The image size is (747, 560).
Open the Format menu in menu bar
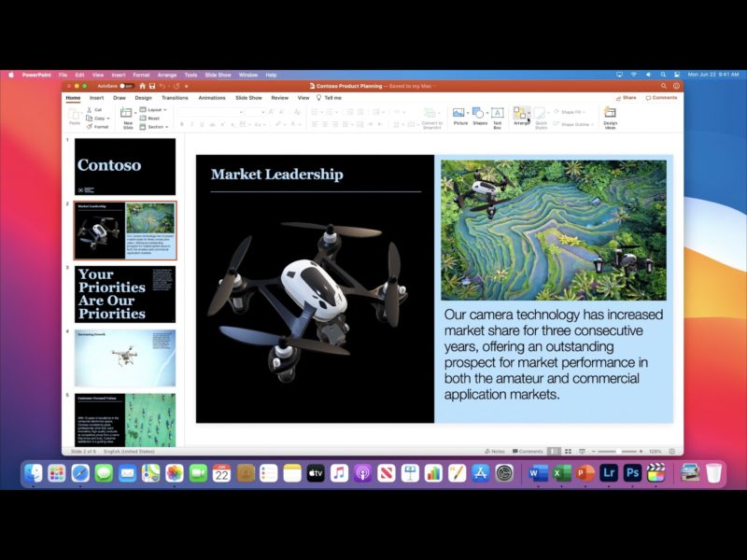click(141, 75)
